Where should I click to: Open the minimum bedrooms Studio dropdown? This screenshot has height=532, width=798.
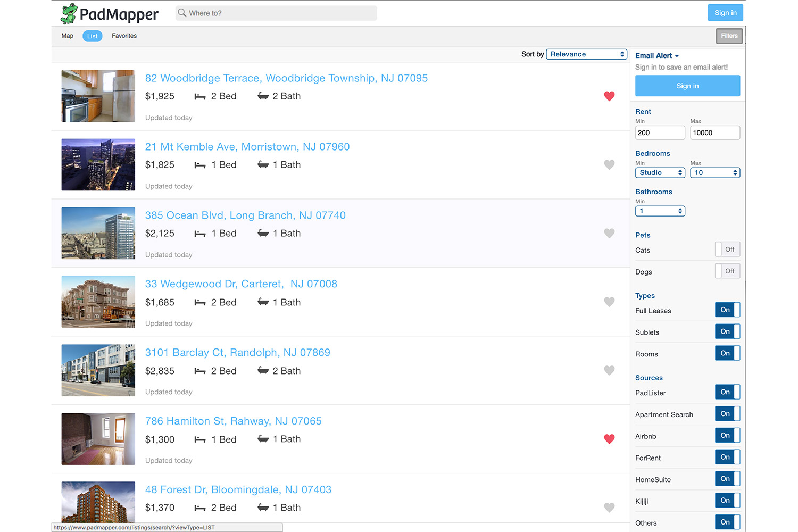[660, 172]
